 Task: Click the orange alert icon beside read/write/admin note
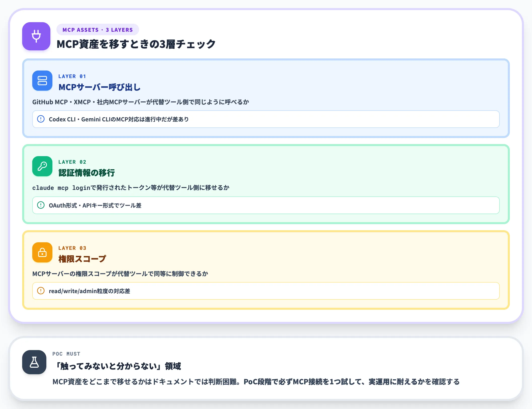point(41,291)
